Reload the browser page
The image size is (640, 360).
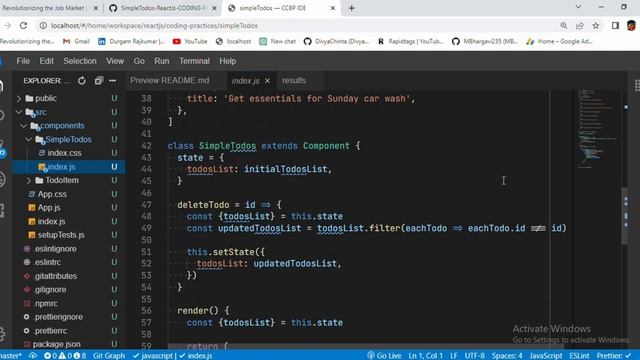pyautogui.click(x=23, y=25)
